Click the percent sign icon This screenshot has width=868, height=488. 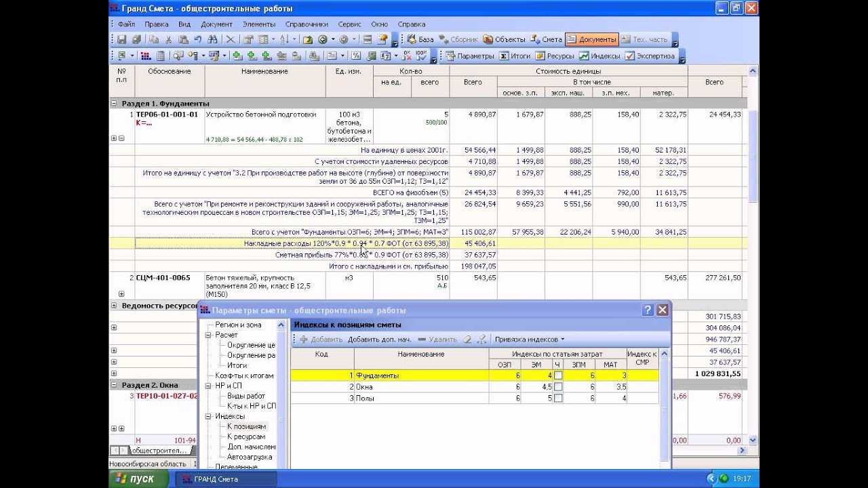[356, 56]
